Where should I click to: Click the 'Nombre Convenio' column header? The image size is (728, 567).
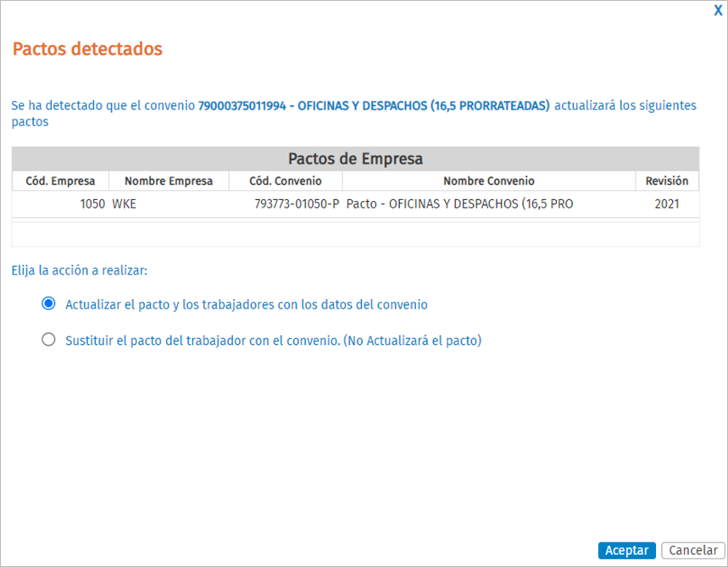coord(489,181)
